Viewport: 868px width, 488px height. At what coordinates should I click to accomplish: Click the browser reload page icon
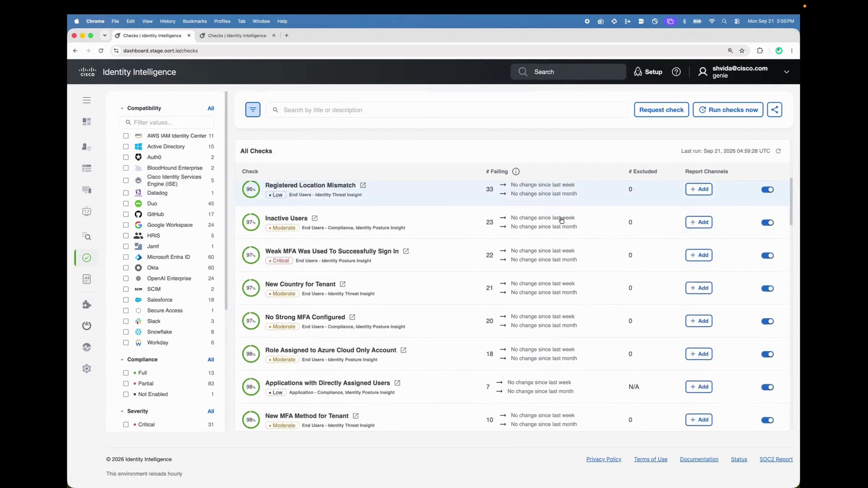(101, 51)
